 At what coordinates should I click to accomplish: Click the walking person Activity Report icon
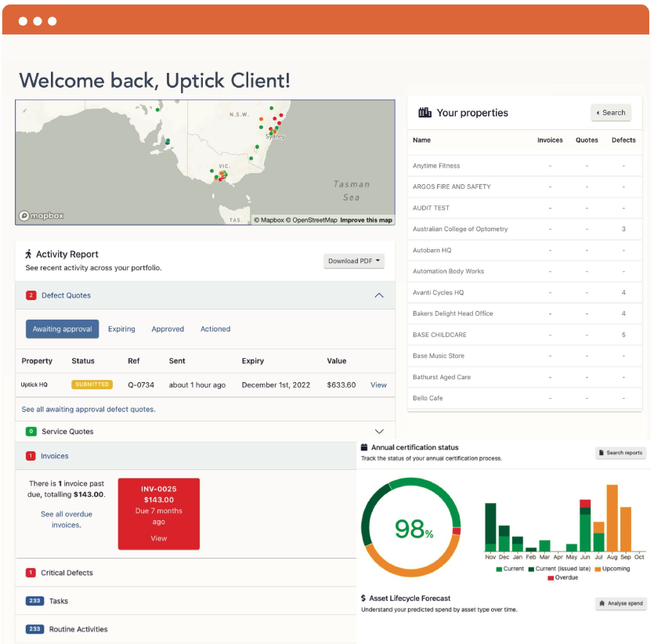coord(28,254)
